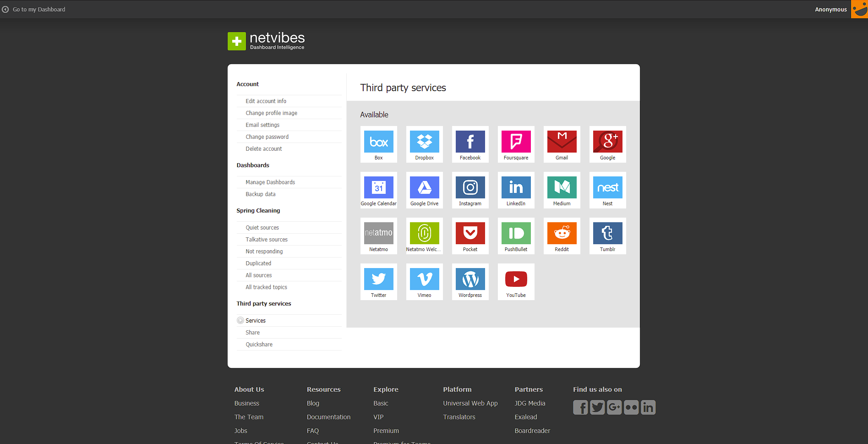Open the Premium footer link

[386, 431]
